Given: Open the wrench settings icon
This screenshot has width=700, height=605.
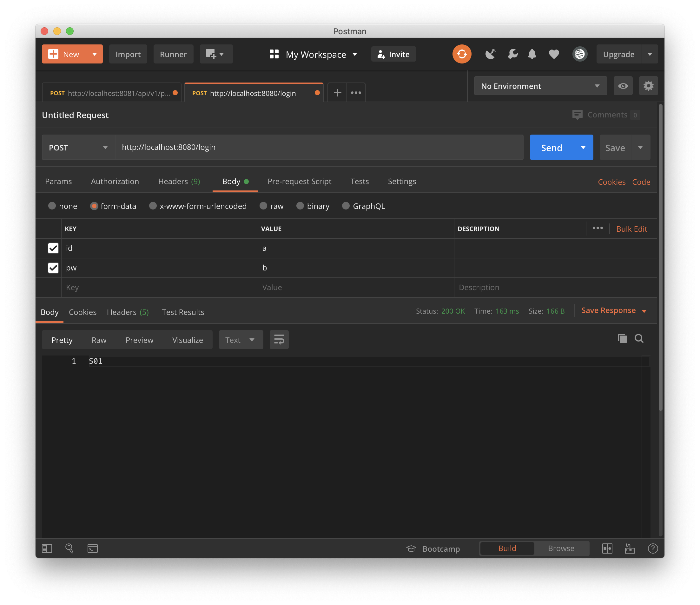Looking at the screenshot, I should (512, 54).
